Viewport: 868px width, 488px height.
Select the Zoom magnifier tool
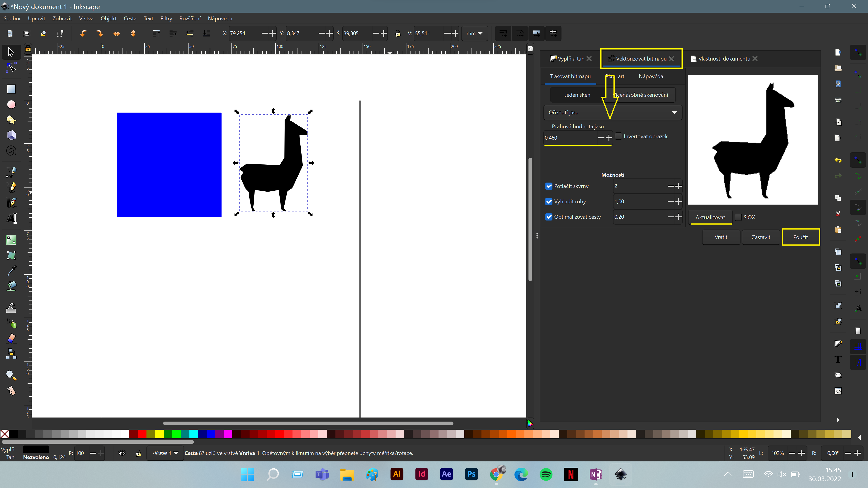pyautogui.click(x=11, y=375)
